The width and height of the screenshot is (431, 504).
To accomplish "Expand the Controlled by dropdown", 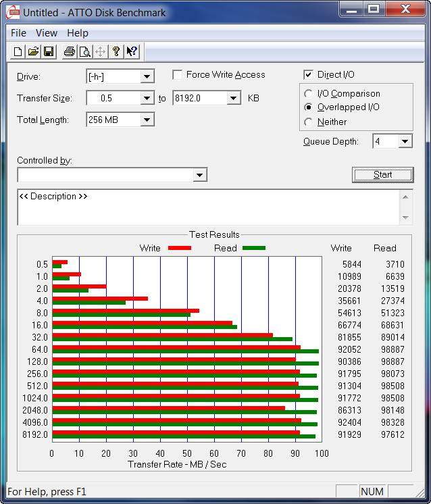I will (199, 175).
